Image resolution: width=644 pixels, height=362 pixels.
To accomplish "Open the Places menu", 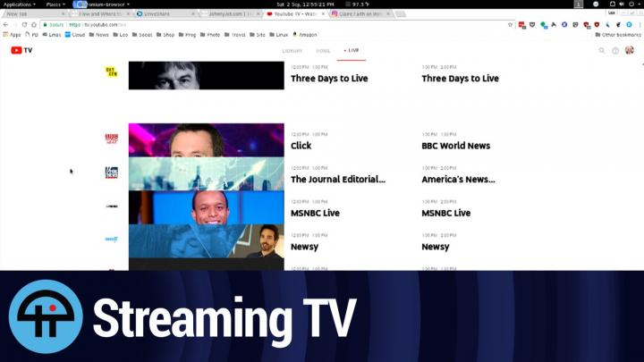I will pyautogui.click(x=55, y=4).
